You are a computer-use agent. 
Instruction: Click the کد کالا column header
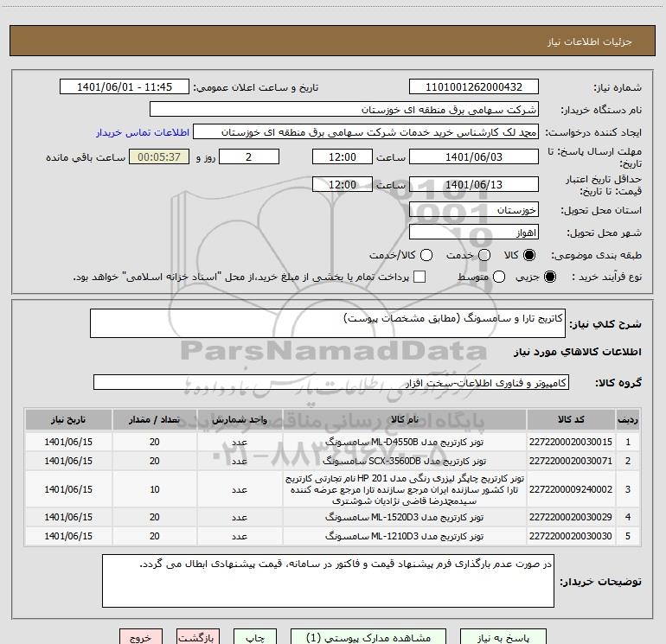571,419
